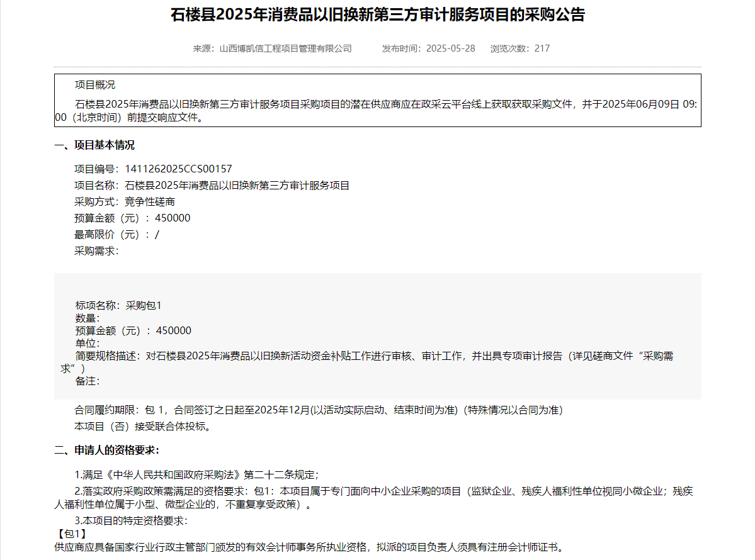Viewport: 755px width, 560px height.
Task: Click the 合同履约期限 line
Action: (318, 410)
